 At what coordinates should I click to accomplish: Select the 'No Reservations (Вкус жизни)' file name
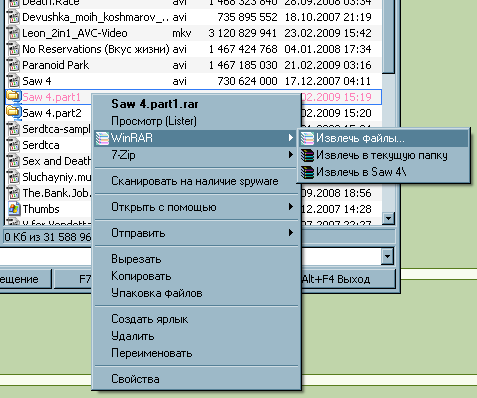tap(96, 49)
